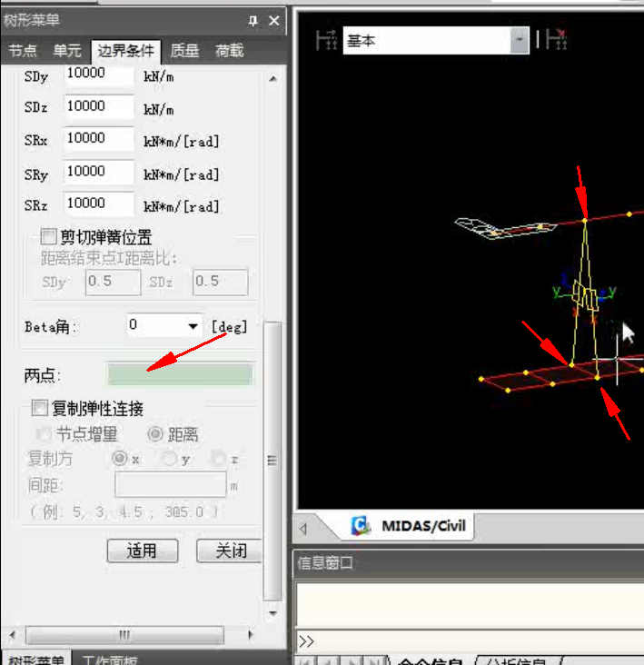This screenshot has height=665, width=644.
Task: Enable the 剪切弹簧位置 checkbox
Action: 48,236
